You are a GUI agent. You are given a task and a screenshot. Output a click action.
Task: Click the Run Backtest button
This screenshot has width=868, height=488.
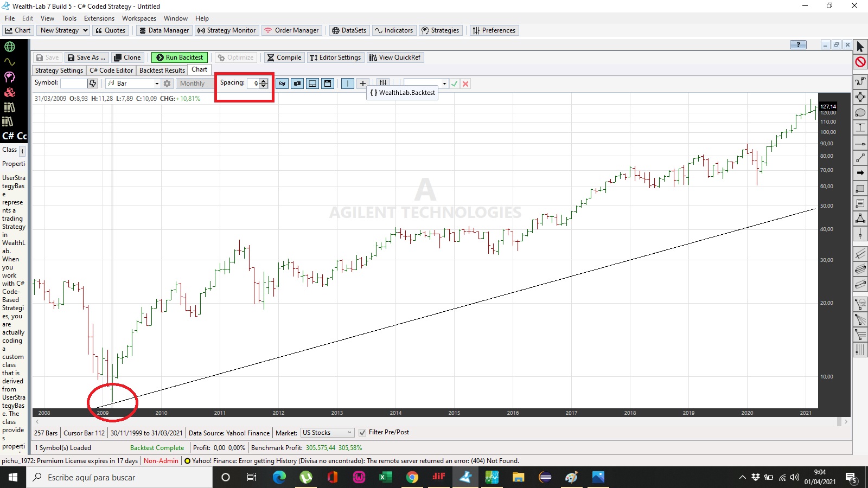[x=180, y=57]
